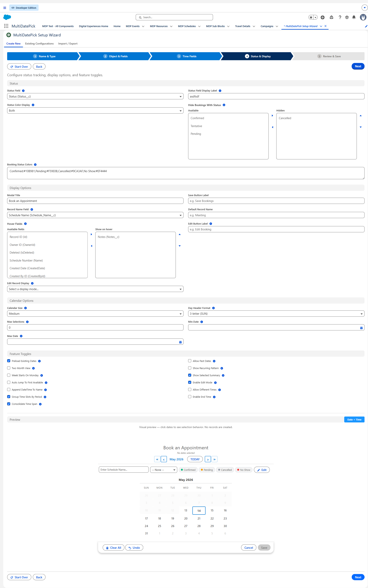Screen dimensions: 368x588
Task: Switch to Import / Export tab
Action: pyautogui.click(x=68, y=44)
